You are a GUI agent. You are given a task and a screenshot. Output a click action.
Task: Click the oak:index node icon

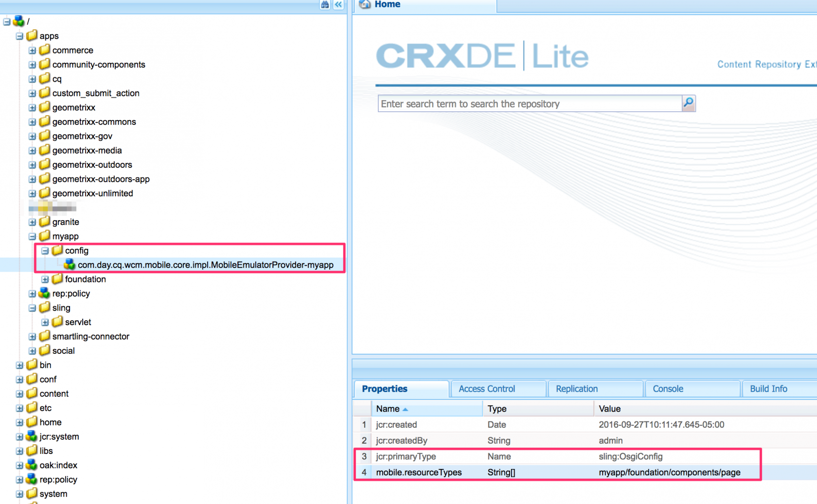click(x=32, y=465)
